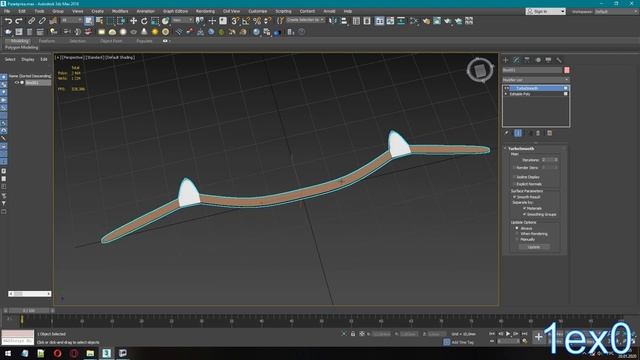Click Configure Modifier Sets icon
The height and width of the screenshot is (360, 640).
tap(549, 133)
